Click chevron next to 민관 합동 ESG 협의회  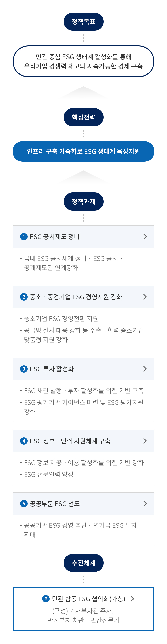pos(133,599)
